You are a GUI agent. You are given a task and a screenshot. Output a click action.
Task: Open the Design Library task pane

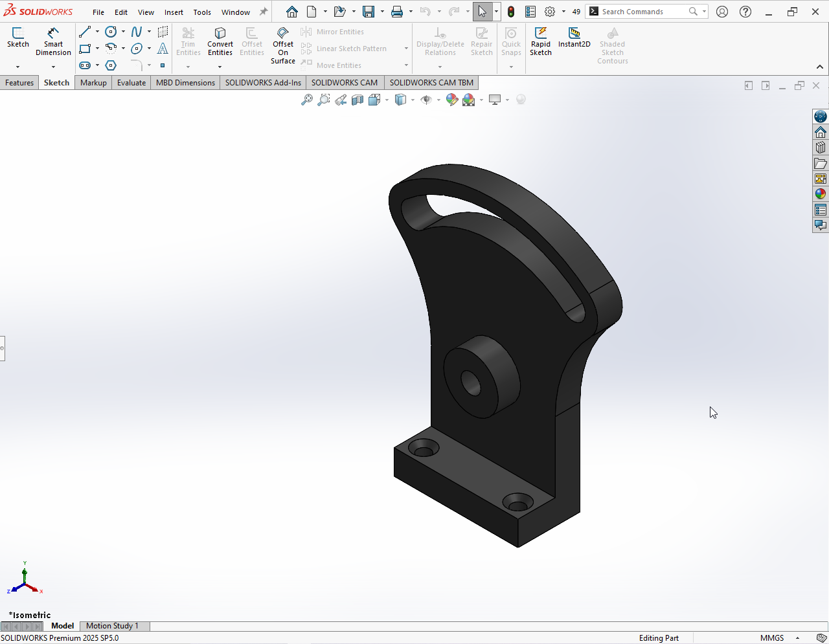coord(821,148)
